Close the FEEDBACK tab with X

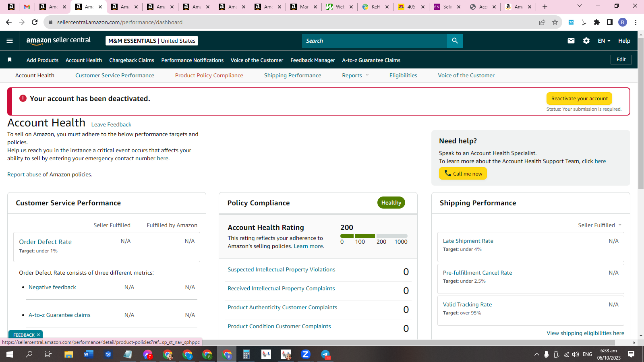[39, 335]
